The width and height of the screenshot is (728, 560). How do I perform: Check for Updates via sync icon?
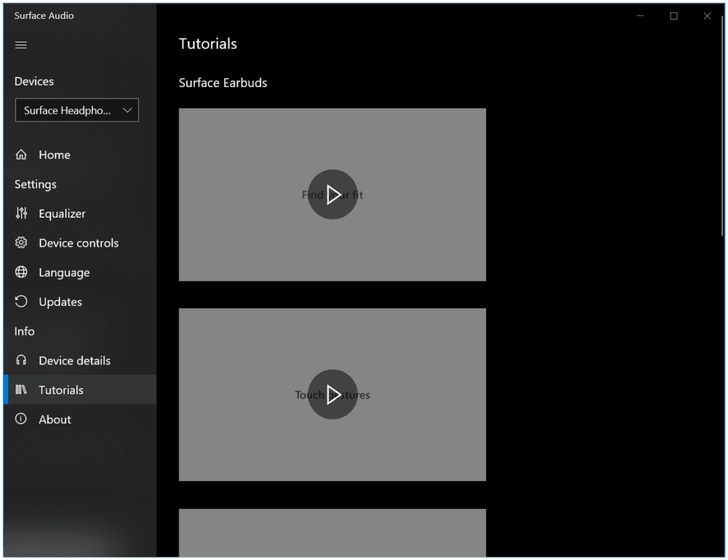click(21, 301)
